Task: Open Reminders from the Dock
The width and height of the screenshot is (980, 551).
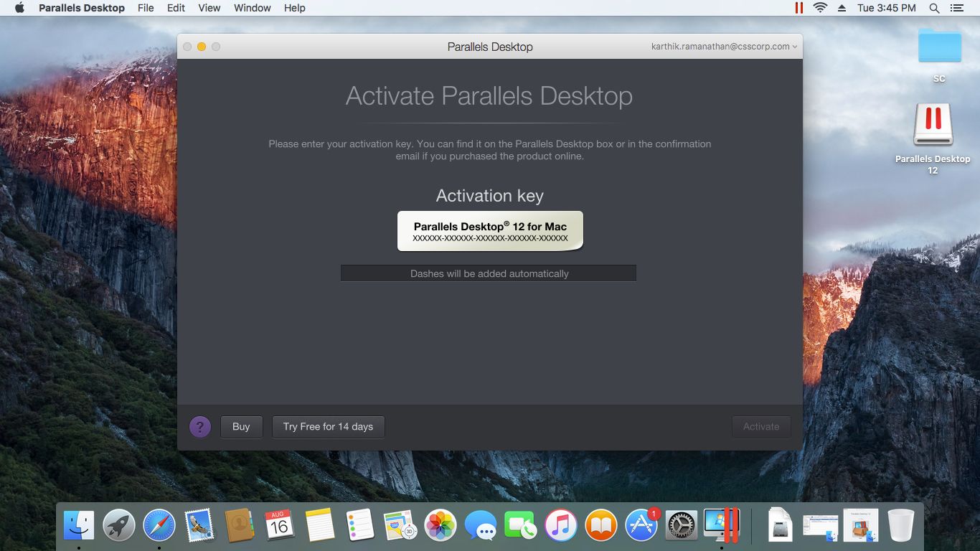Action: (360, 526)
